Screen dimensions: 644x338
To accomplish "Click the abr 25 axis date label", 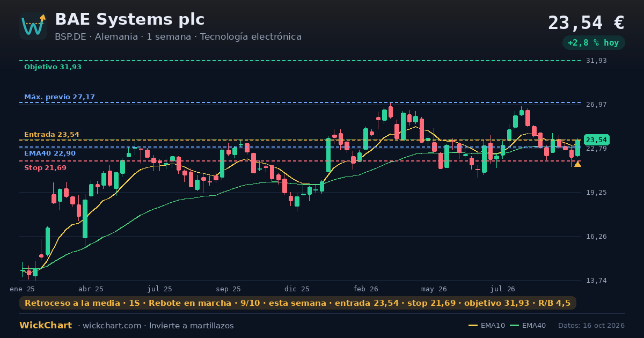I will coord(91,289).
